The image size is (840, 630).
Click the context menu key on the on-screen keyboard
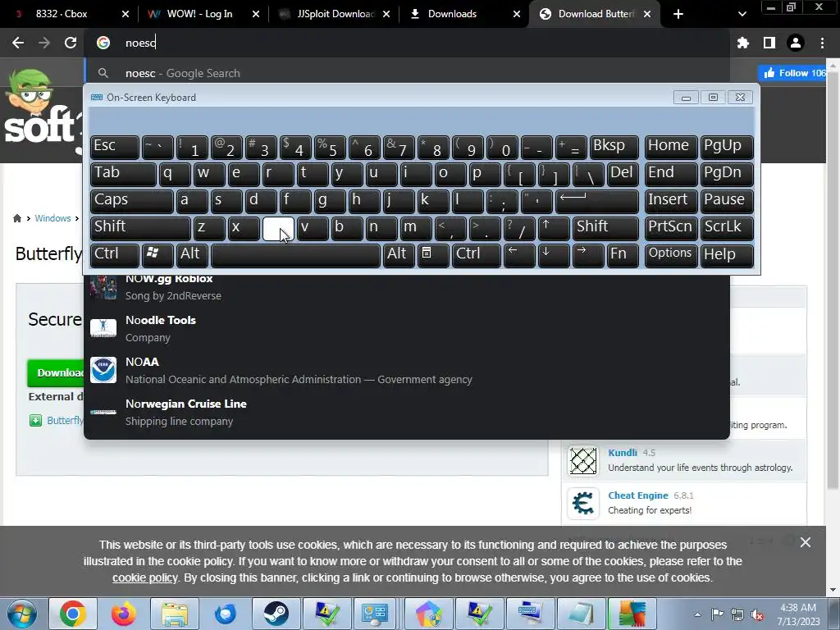click(x=433, y=255)
